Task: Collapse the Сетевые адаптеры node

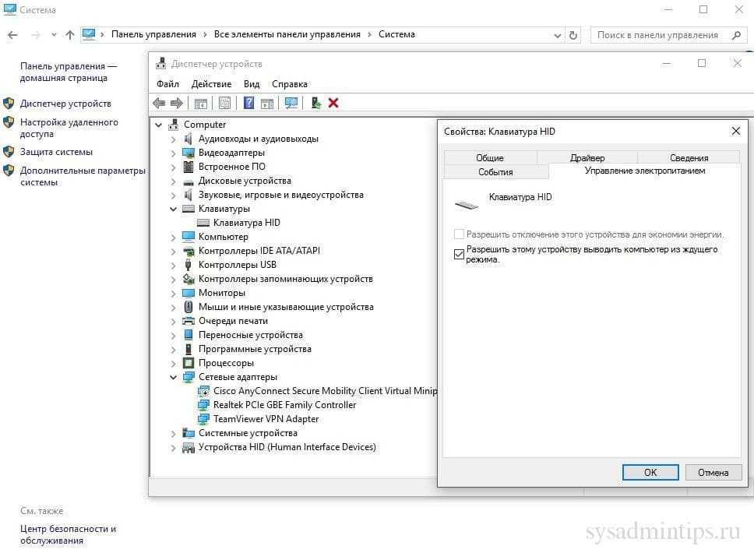Action: (174, 377)
